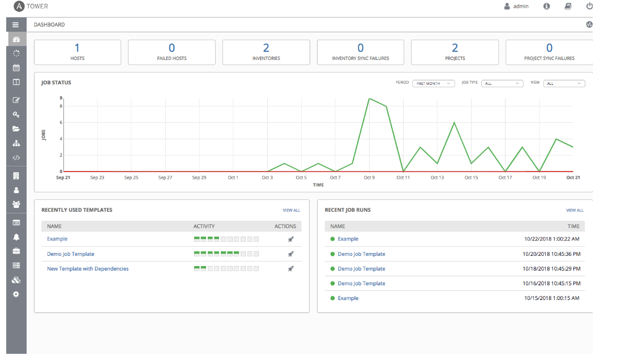Open the documentation book icon
Viewport: 621px width, 364px height.
tap(568, 6)
